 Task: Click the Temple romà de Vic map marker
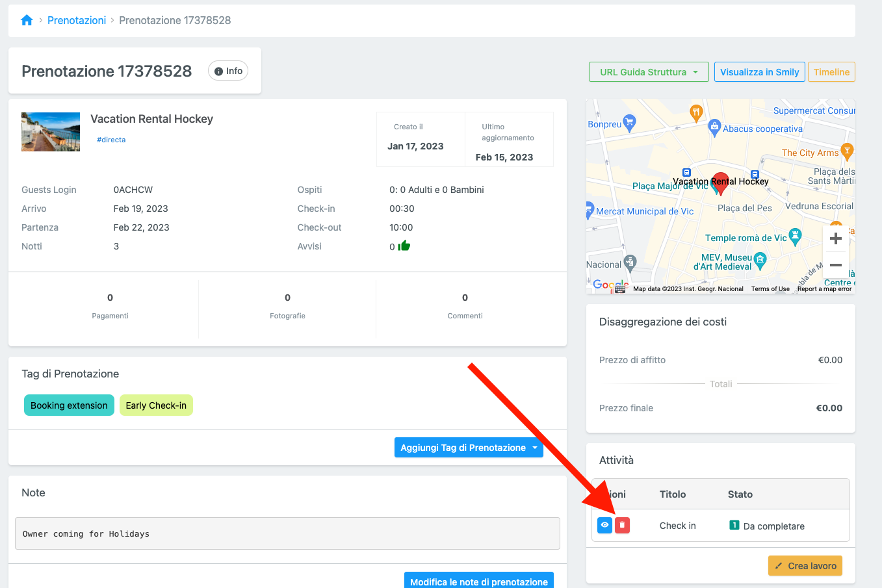(x=794, y=236)
